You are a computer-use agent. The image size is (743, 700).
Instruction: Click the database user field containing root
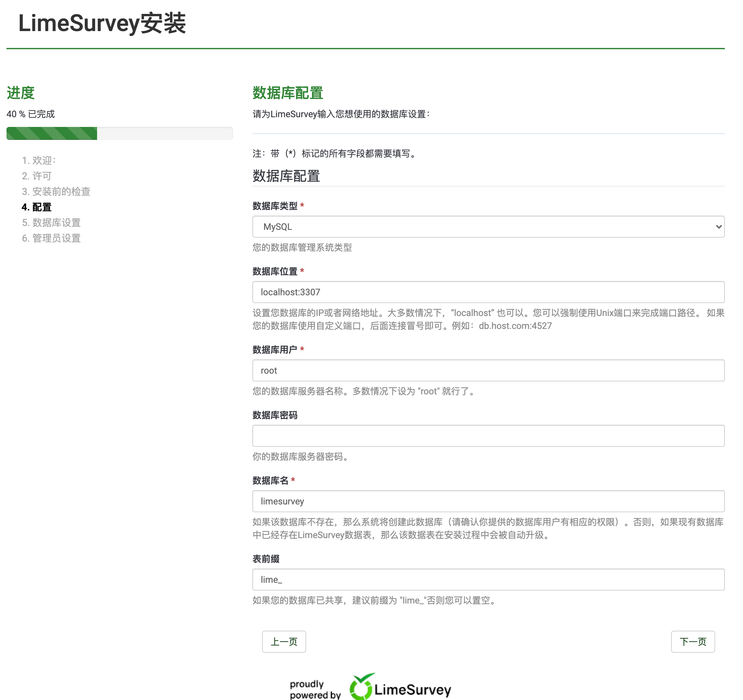pyautogui.click(x=488, y=371)
